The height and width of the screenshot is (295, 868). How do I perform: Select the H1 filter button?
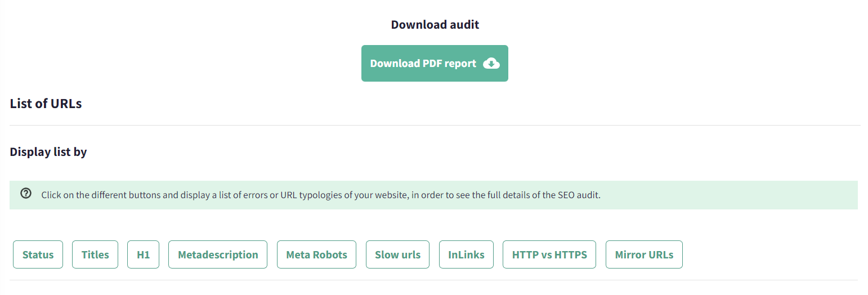(144, 254)
